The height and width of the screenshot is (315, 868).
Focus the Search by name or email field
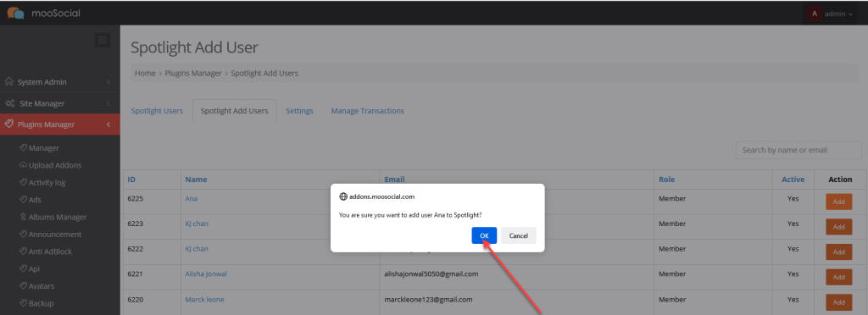[798, 150]
